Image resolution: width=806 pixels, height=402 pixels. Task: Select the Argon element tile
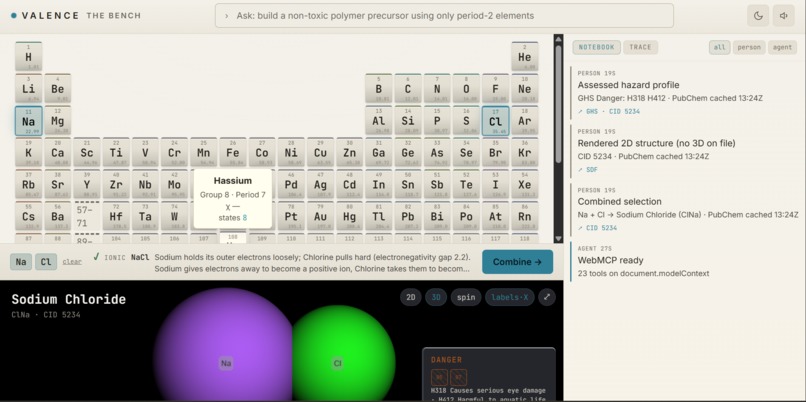524,121
